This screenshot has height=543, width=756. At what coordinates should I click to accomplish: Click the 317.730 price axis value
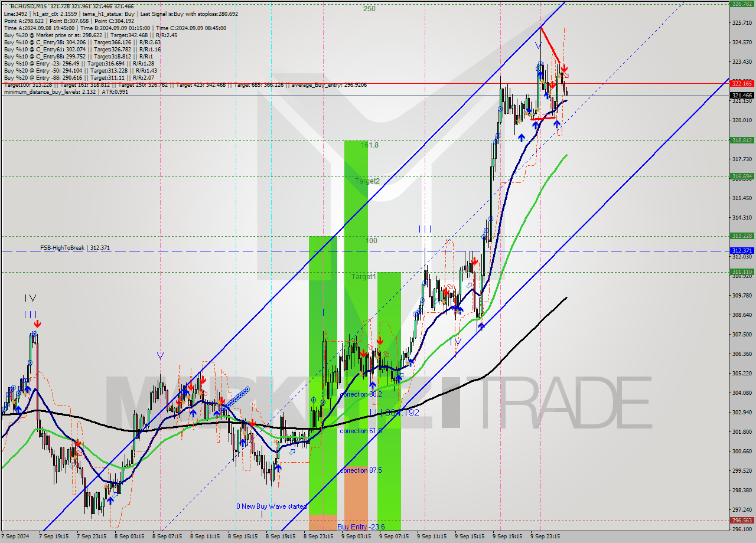point(742,159)
